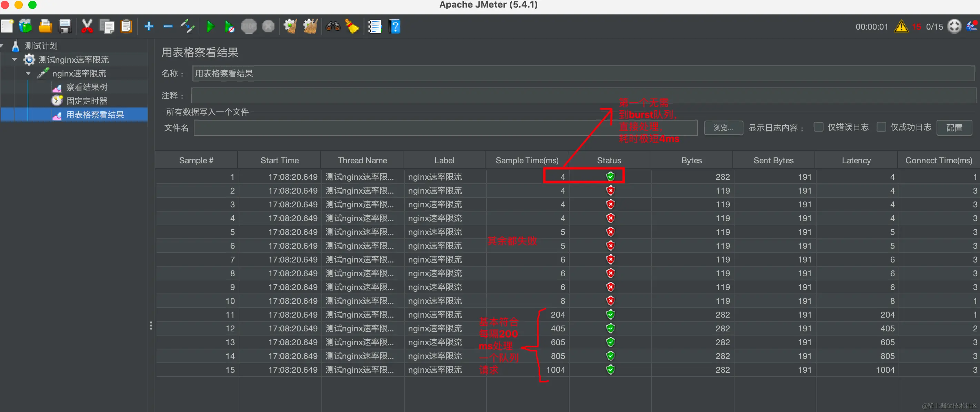
Task: Collapse the 测试nginx速率限流 thread group
Action: pos(14,60)
